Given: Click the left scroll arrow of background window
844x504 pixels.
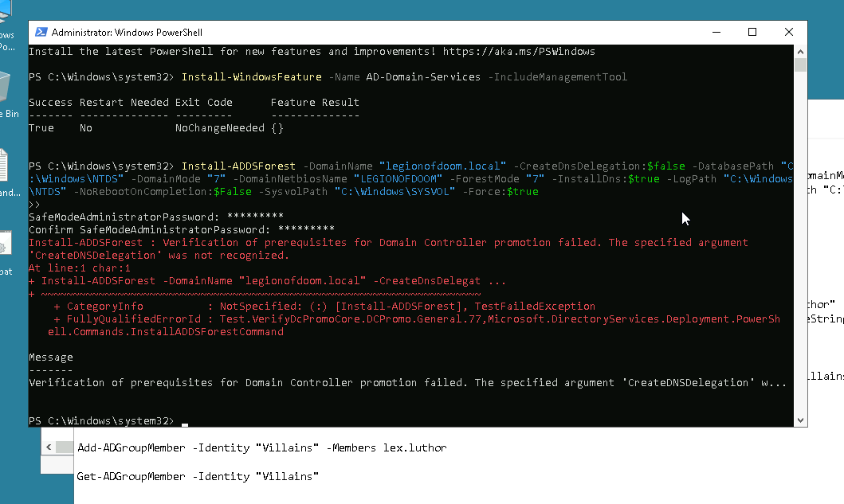Looking at the screenshot, I should click(49, 447).
